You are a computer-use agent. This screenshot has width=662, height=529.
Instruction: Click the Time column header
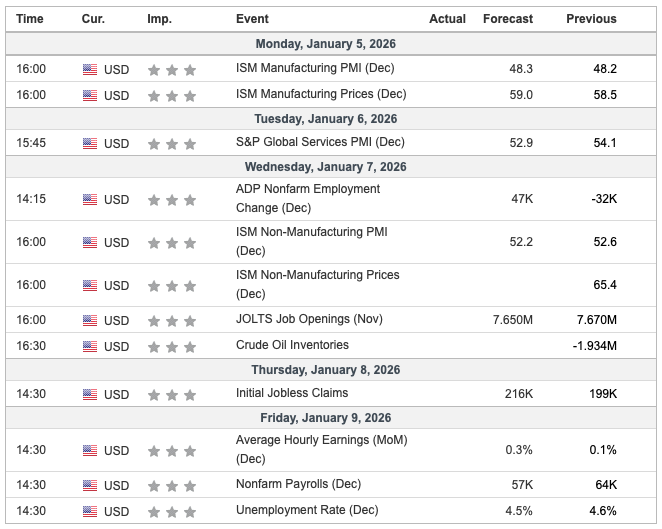[30, 19]
